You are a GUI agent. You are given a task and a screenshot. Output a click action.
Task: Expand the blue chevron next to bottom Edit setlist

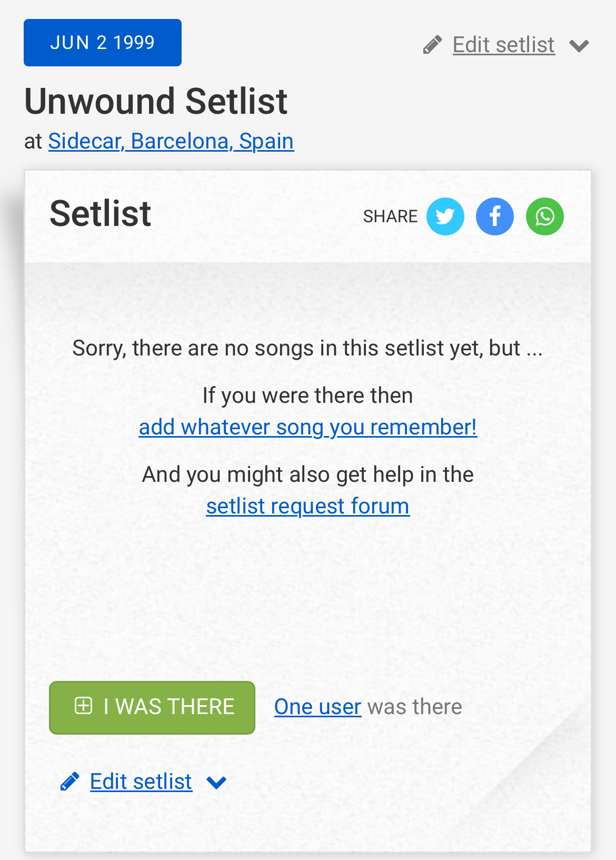(216, 783)
